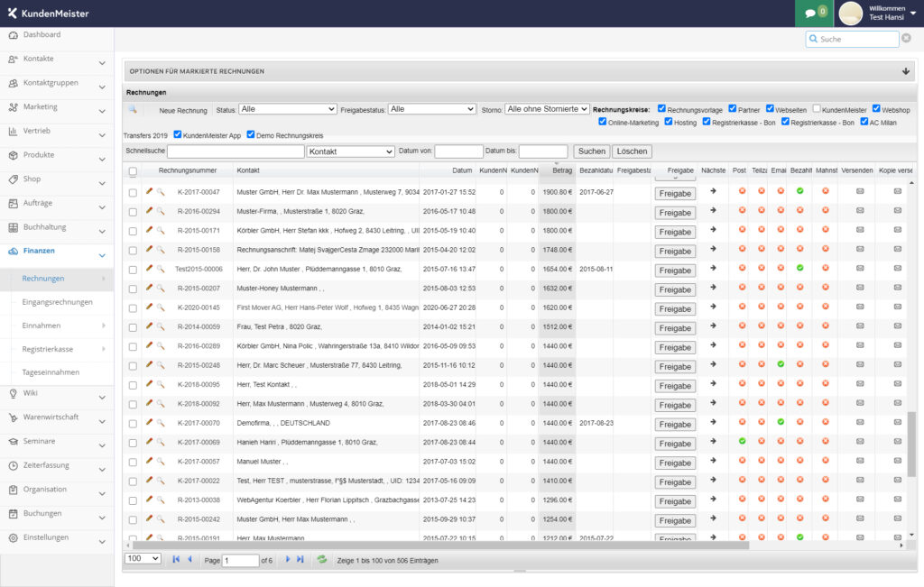The image size is (924, 587).
Task: Click next arrow for invoice K-2018-00095
Action: click(713, 383)
